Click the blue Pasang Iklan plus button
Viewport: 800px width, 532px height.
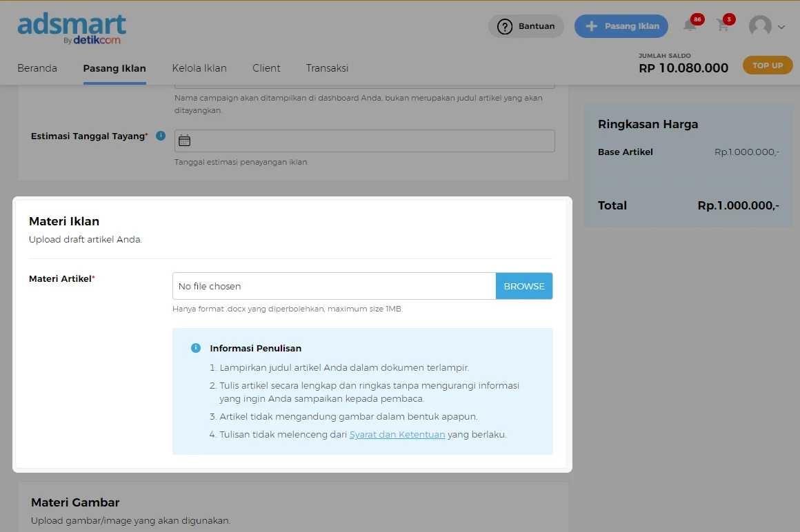(621, 26)
